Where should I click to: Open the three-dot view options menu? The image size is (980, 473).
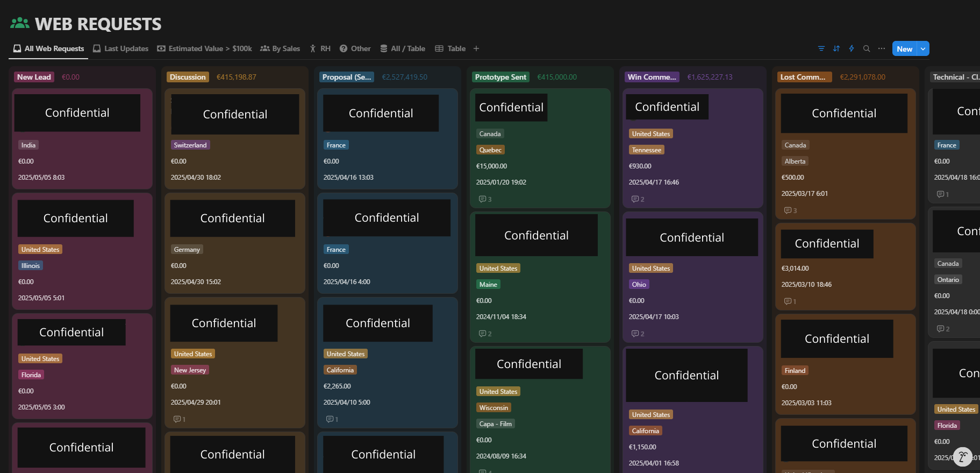[x=881, y=48]
